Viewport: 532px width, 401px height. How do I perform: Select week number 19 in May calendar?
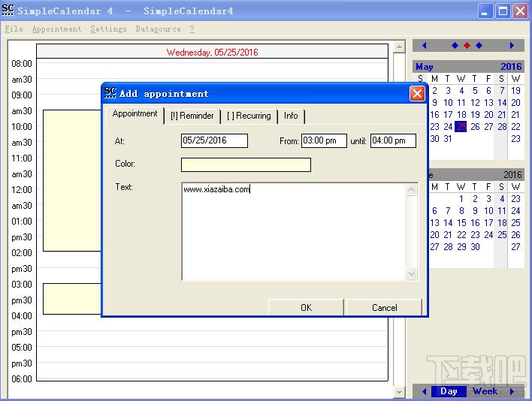click(515, 91)
